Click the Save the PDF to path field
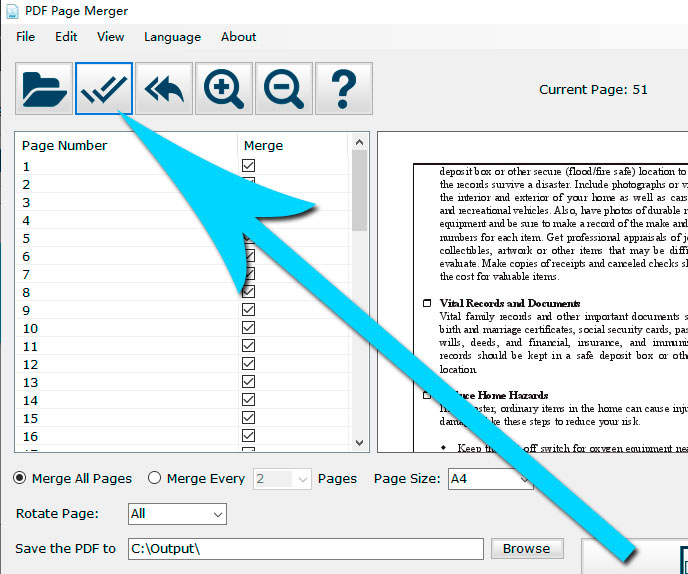Image resolution: width=688 pixels, height=574 pixels. [x=306, y=549]
